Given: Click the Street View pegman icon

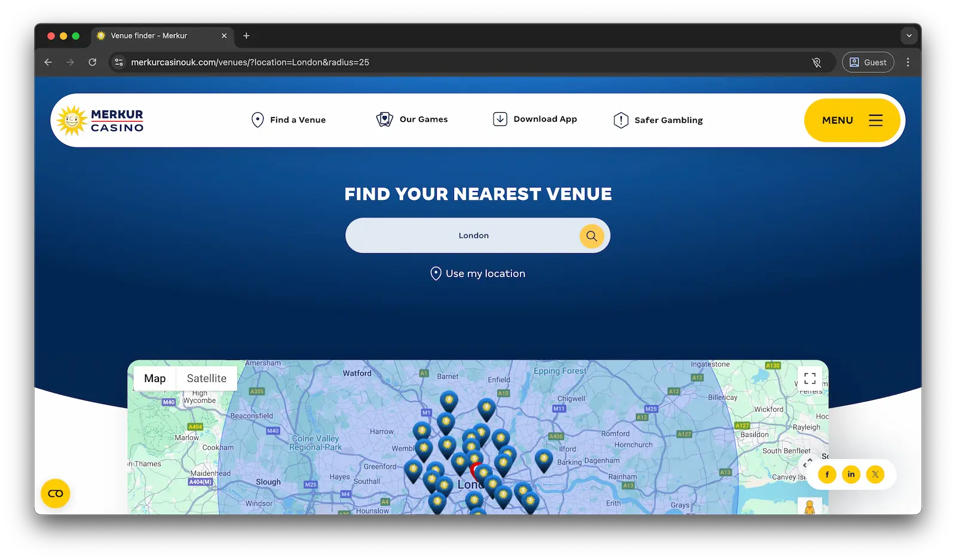Looking at the screenshot, I should pyautogui.click(x=810, y=507).
